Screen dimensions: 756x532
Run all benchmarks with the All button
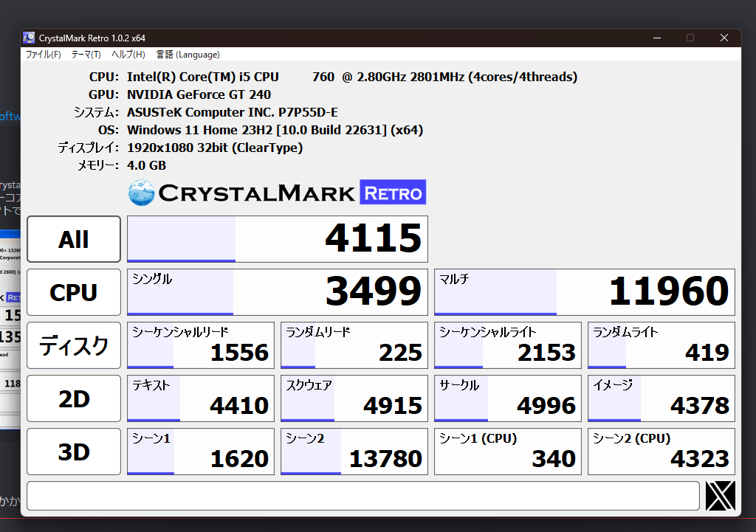coord(74,239)
